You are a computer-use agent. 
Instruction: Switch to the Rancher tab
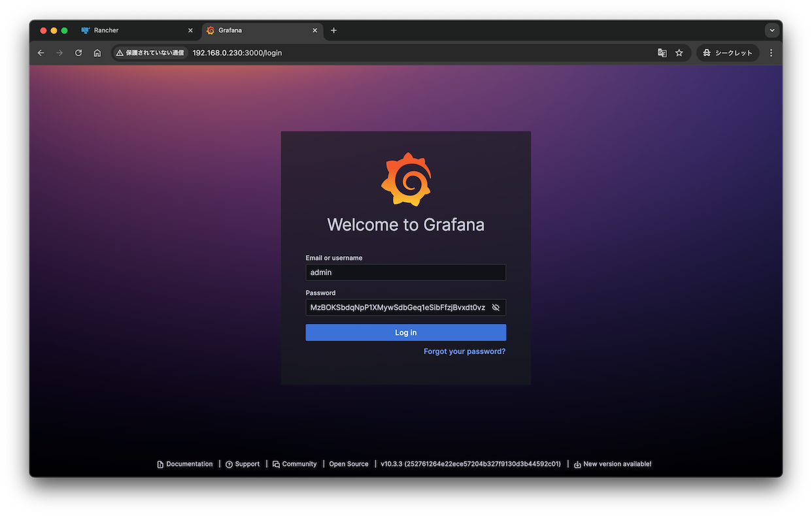pyautogui.click(x=137, y=31)
